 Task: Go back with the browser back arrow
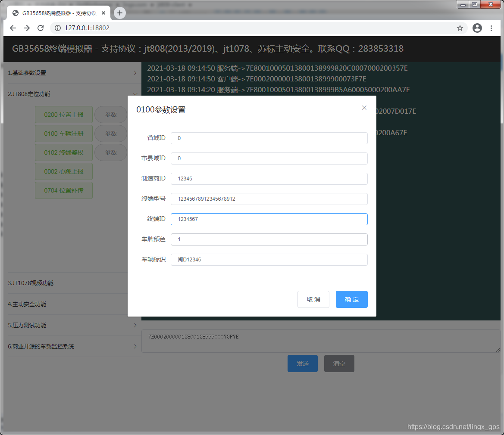(13, 28)
